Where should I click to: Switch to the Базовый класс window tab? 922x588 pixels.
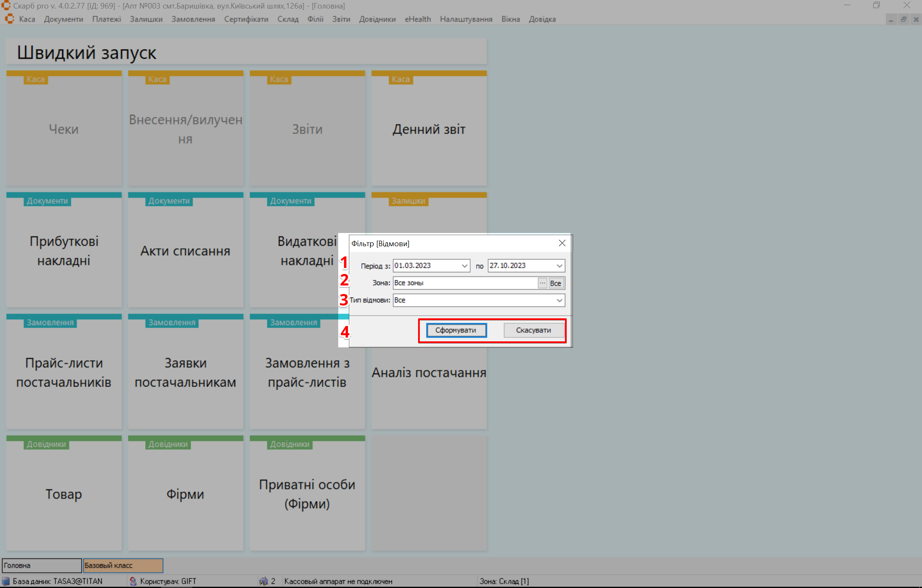pyautogui.click(x=123, y=565)
